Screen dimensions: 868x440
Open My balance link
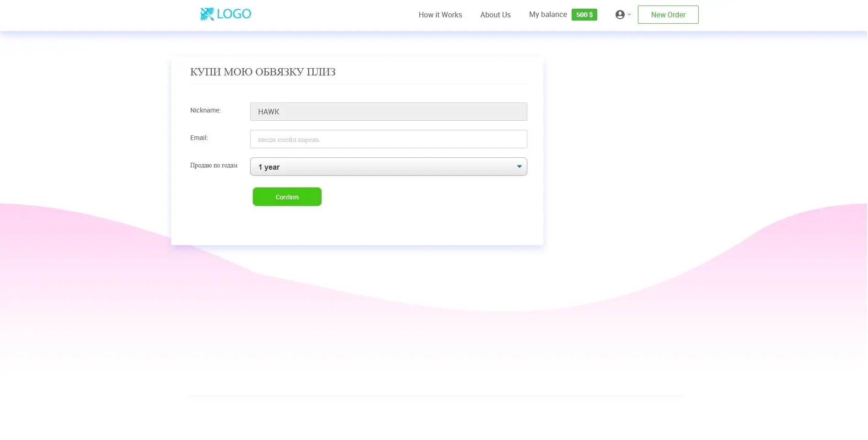point(548,15)
